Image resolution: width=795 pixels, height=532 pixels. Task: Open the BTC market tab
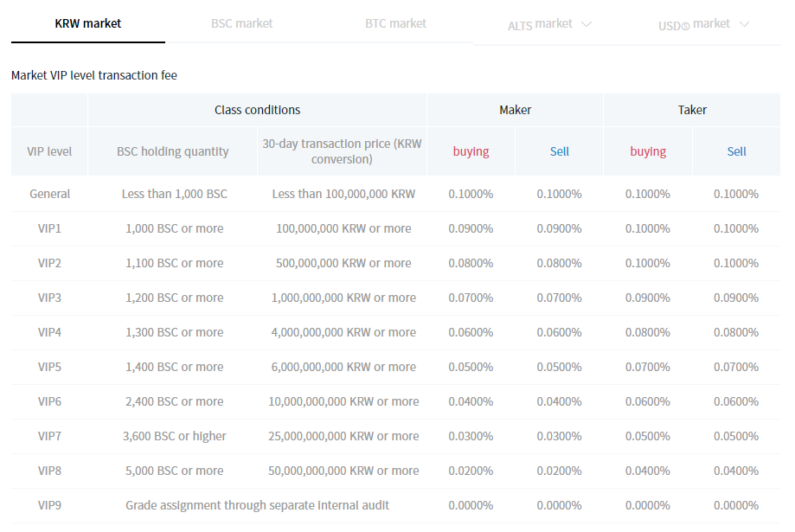pos(395,23)
